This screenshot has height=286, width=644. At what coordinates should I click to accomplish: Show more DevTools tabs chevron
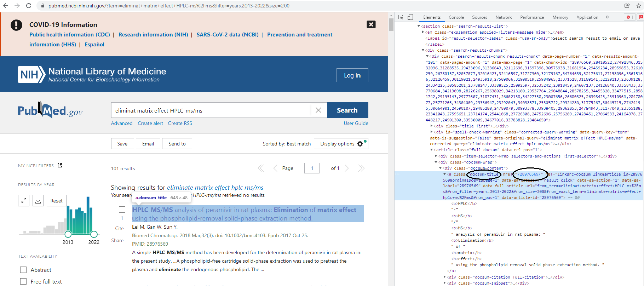(x=607, y=17)
